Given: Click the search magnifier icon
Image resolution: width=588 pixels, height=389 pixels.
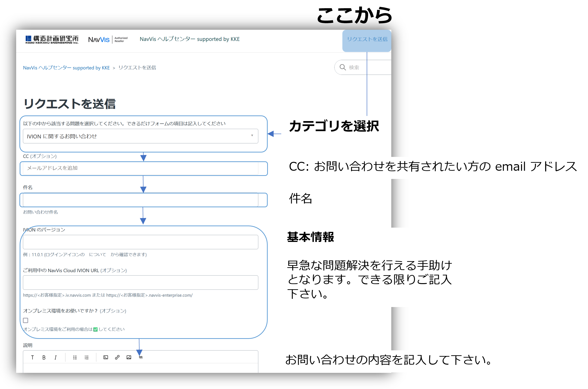Looking at the screenshot, I should 343,67.
